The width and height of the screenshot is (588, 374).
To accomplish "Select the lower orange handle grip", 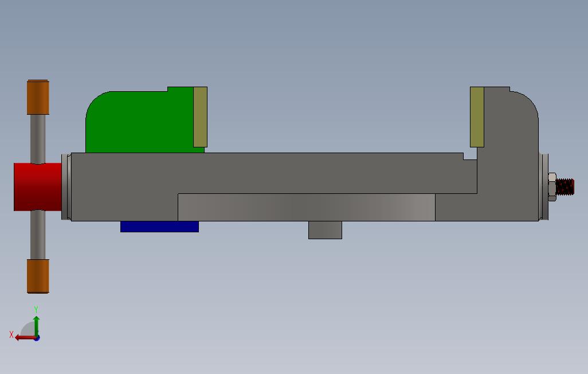I will (x=38, y=276).
